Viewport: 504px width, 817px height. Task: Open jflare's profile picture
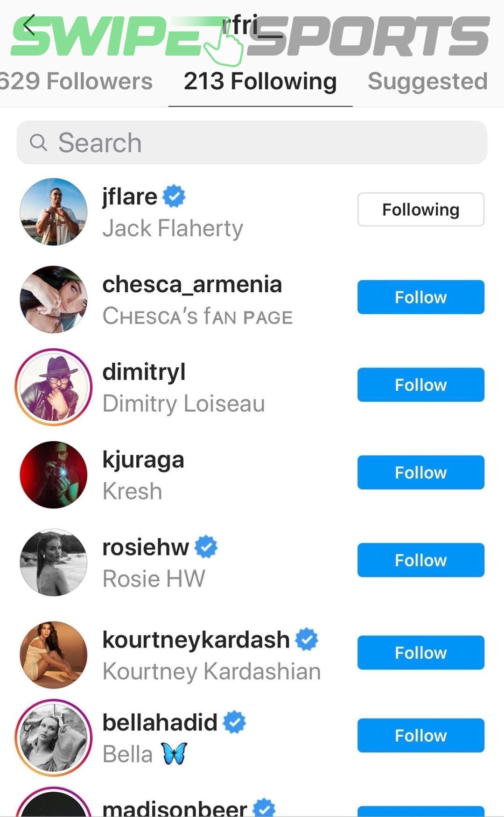(x=54, y=211)
